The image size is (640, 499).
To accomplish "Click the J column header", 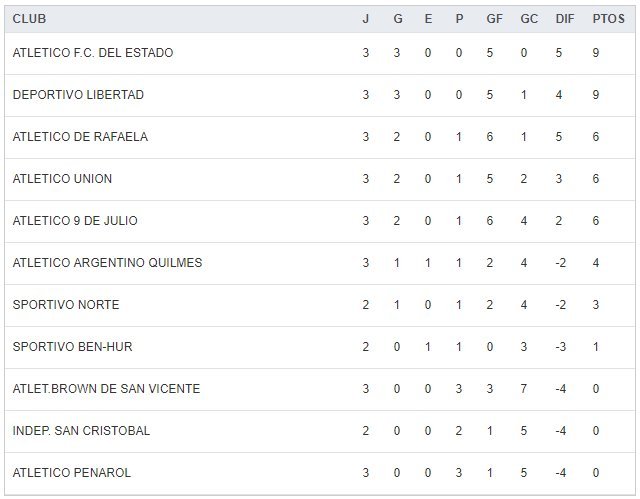I will pos(366,19).
